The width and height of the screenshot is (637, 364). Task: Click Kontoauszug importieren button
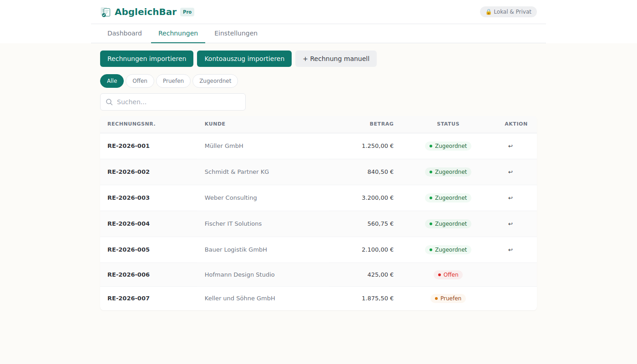[x=244, y=59]
